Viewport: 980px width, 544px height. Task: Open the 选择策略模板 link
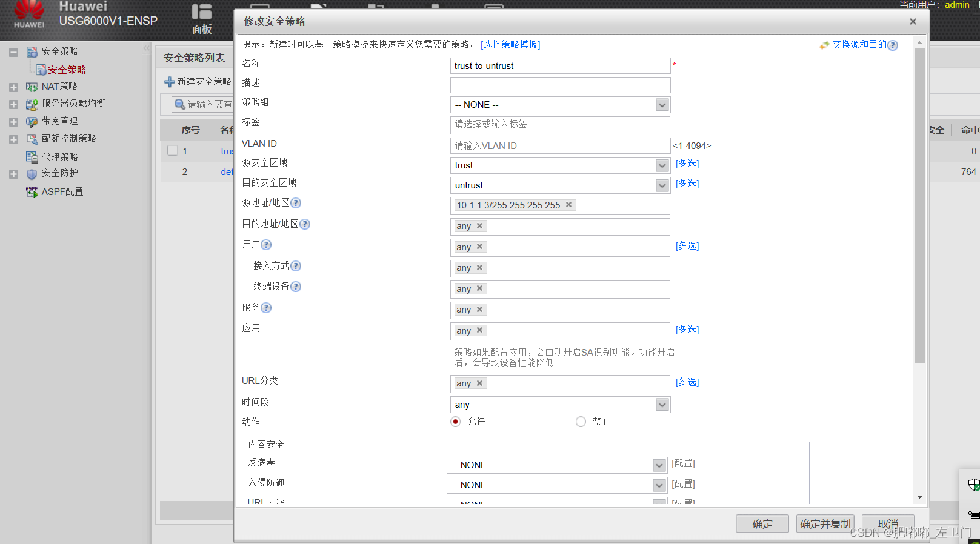(510, 44)
